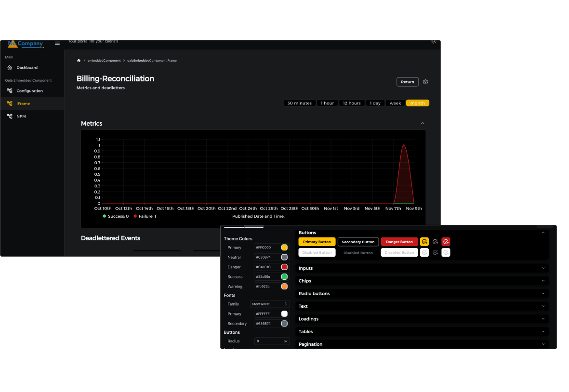The image size is (569, 392).
Task: Click the yellow primary icon button
Action: (x=424, y=242)
